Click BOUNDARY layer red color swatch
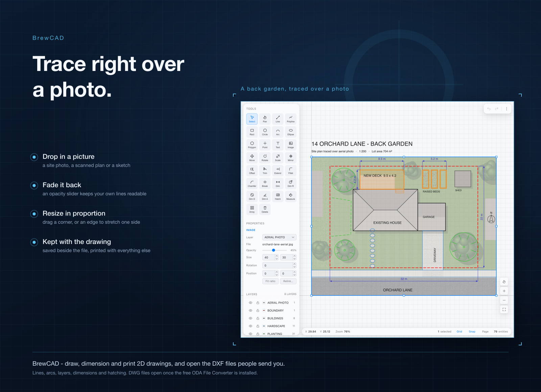The image size is (541, 392). click(264, 311)
